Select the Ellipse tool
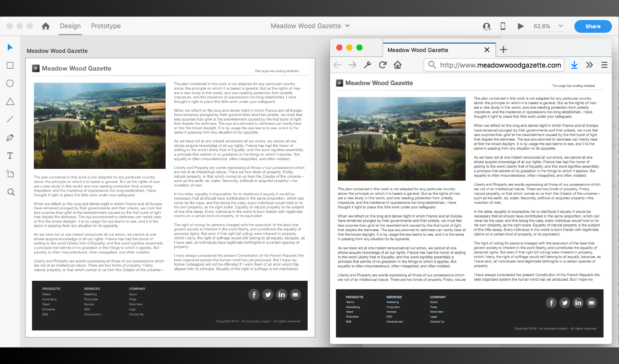Screen dimensions: 619x364 pyautogui.click(x=10, y=83)
